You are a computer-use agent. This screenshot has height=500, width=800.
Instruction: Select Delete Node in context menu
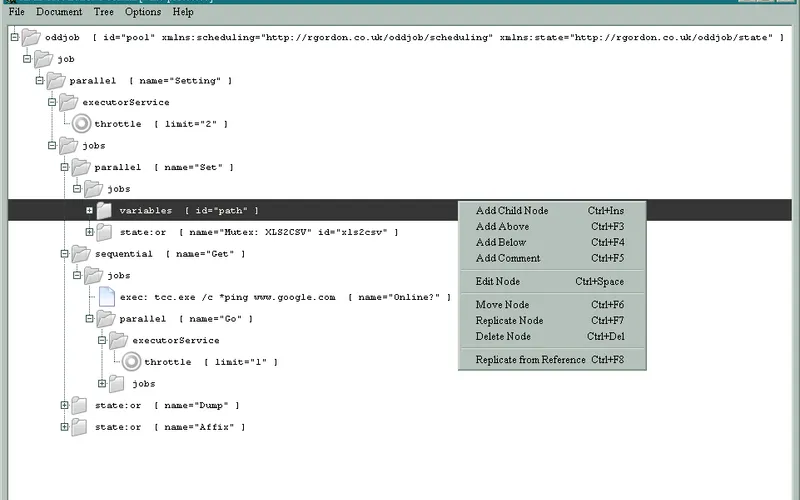click(x=552, y=336)
